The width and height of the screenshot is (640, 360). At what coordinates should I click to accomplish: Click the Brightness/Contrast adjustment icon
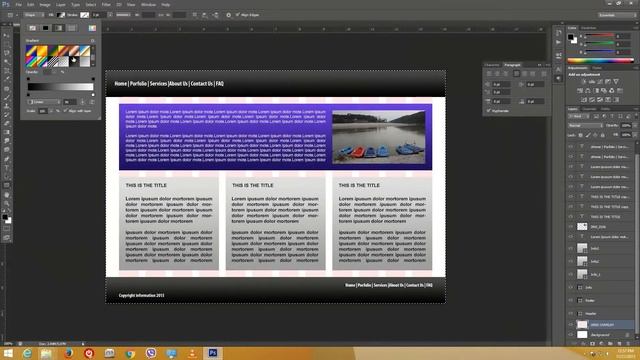tap(584, 81)
